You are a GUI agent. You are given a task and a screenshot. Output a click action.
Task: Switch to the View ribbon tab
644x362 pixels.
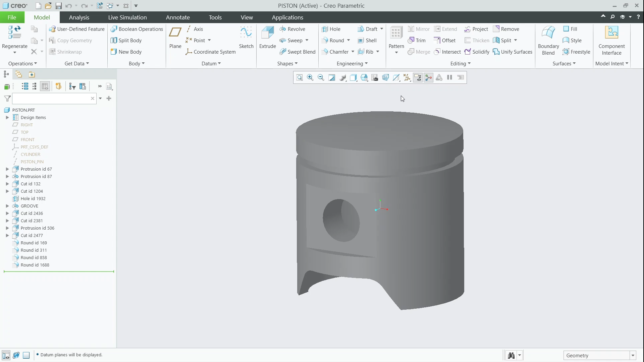247,17
